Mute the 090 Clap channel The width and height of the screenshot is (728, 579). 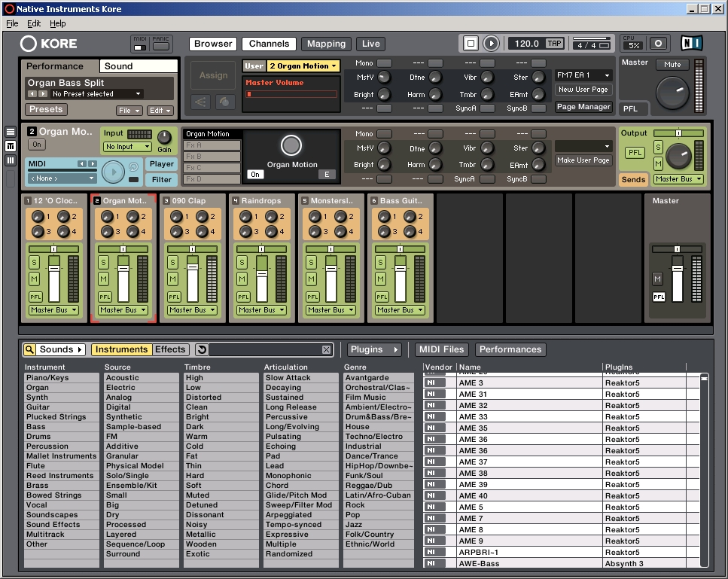click(x=172, y=279)
